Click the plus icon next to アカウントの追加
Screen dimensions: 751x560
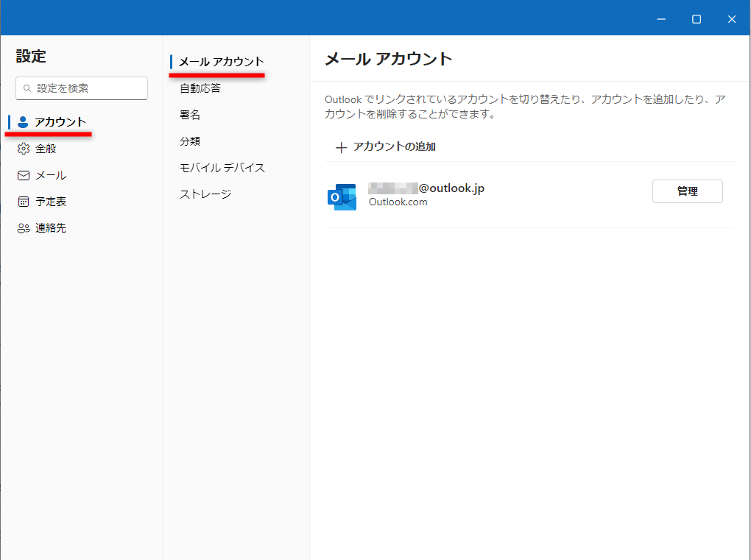point(341,146)
